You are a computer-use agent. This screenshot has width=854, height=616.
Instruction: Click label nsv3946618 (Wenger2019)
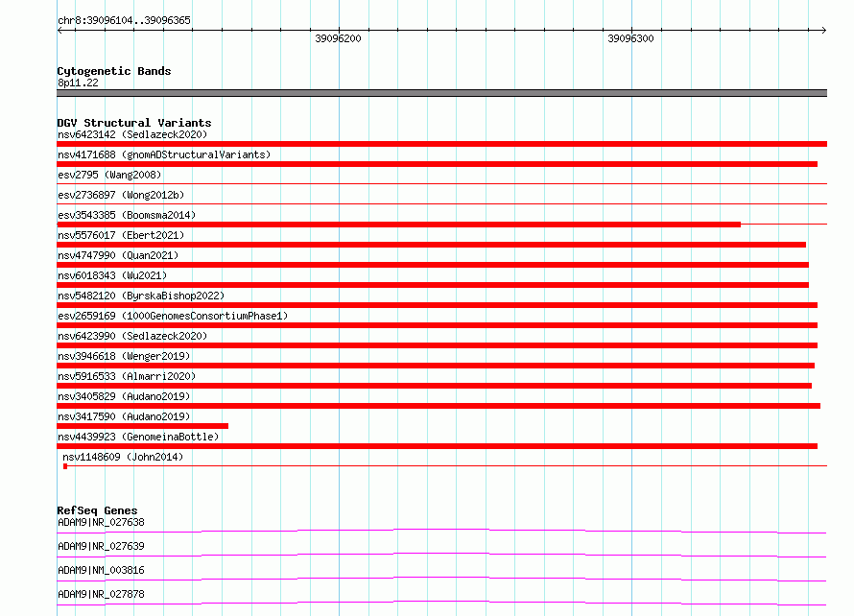pyautogui.click(x=124, y=356)
